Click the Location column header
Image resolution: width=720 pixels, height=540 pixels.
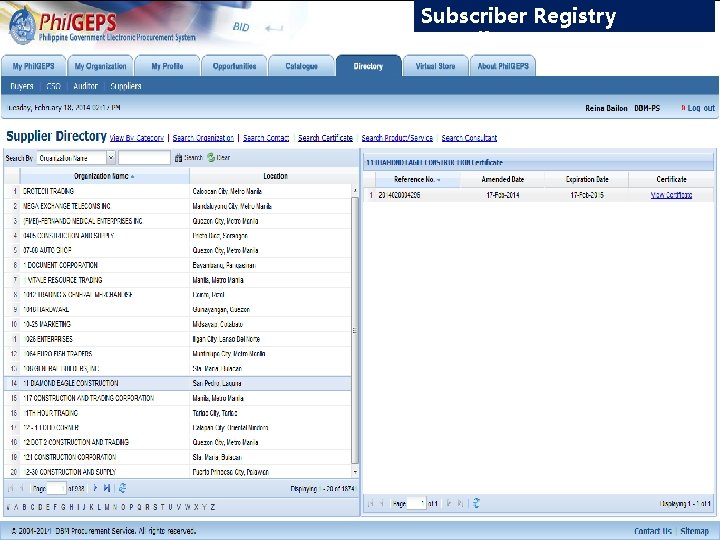[275, 176]
